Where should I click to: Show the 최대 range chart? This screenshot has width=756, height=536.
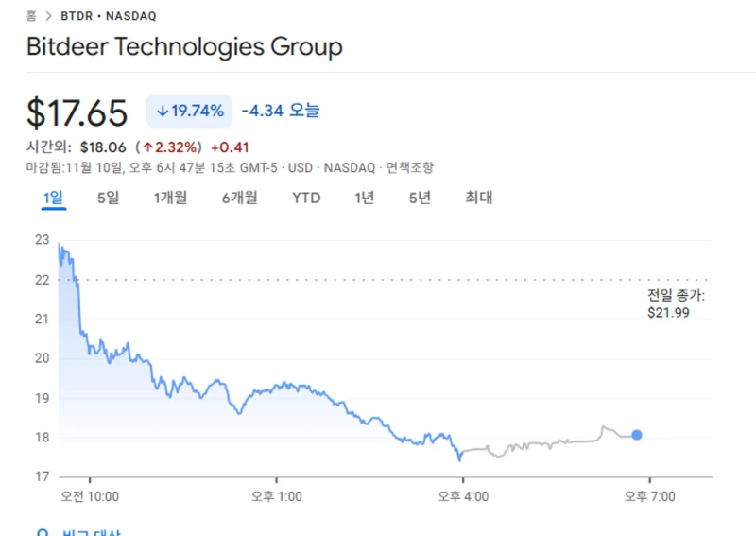point(478,198)
